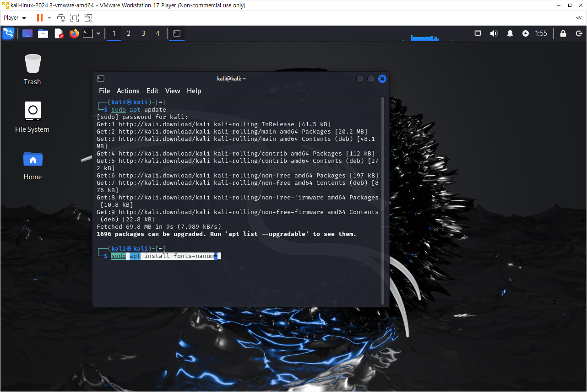587x392 pixels.
Task: Open the Home folder desktop icon
Action: coord(33,165)
